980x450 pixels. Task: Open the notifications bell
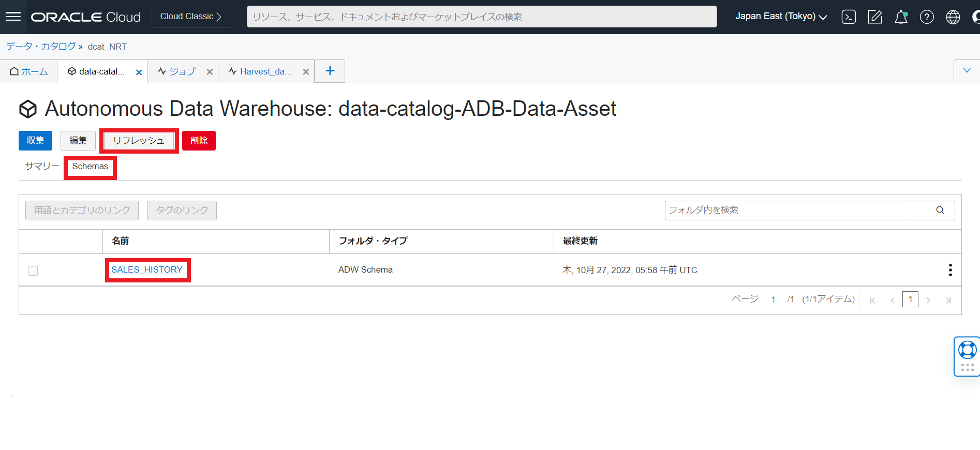coord(901,17)
